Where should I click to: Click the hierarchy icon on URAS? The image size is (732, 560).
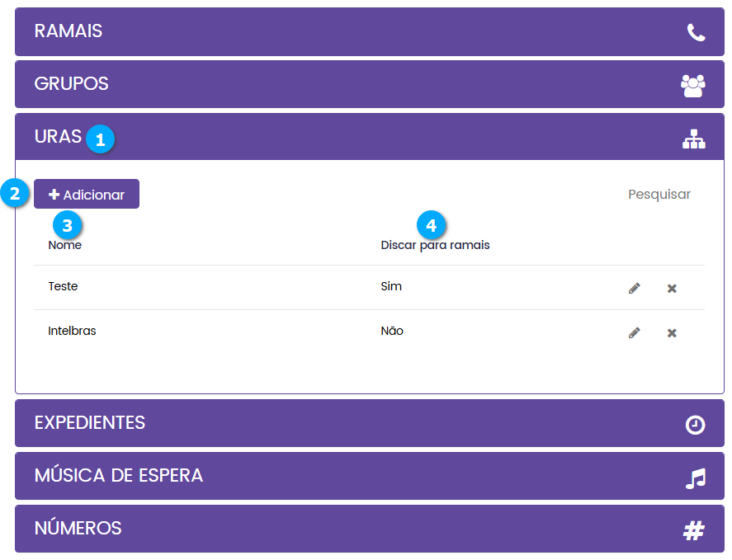[x=694, y=140]
